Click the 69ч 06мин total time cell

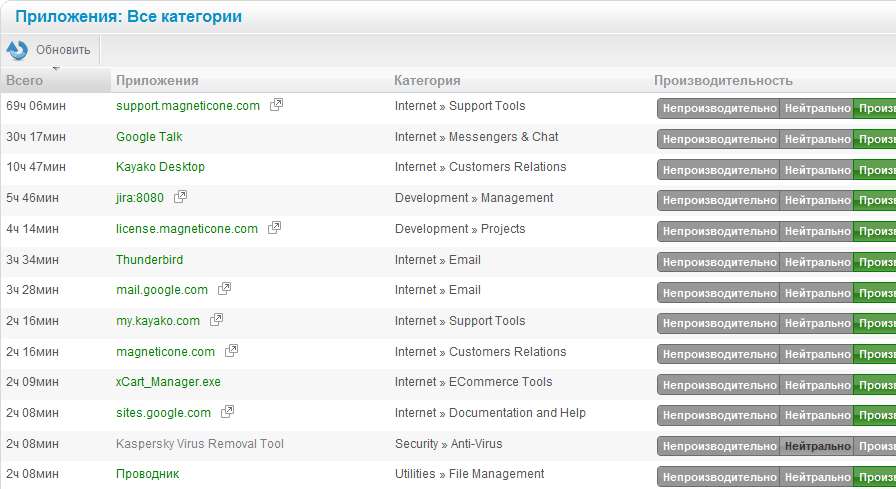point(35,106)
